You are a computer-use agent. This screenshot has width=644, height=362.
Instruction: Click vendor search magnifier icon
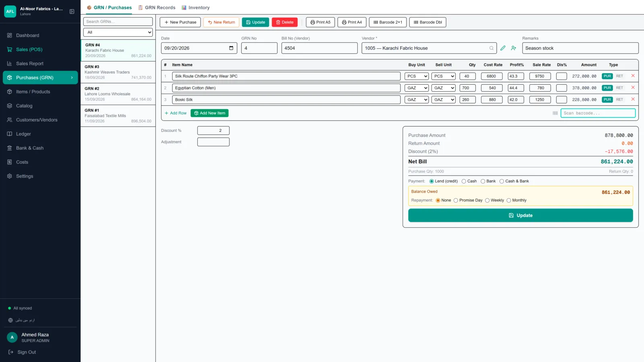point(491,48)
